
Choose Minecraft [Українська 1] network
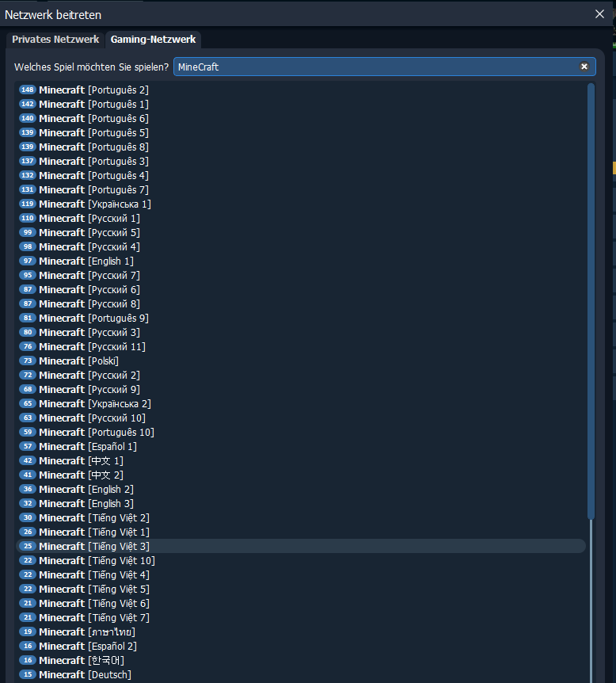[x=301, y=204]
